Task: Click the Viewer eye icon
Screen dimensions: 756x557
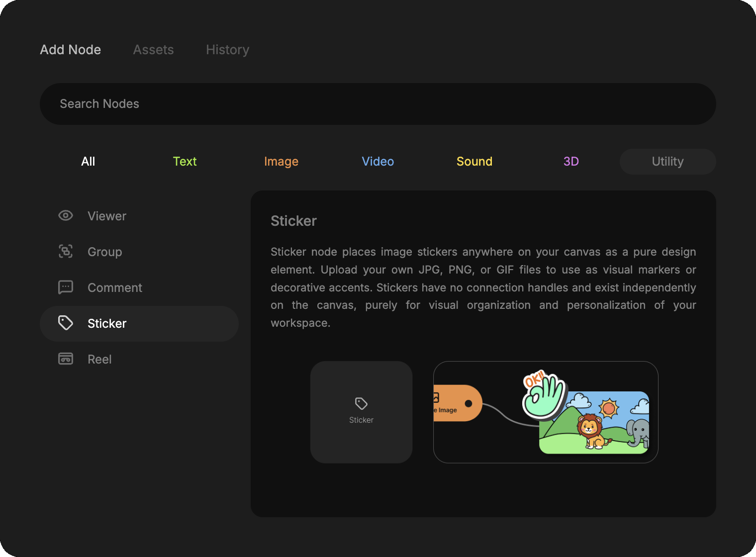Action: coord(66,216)
